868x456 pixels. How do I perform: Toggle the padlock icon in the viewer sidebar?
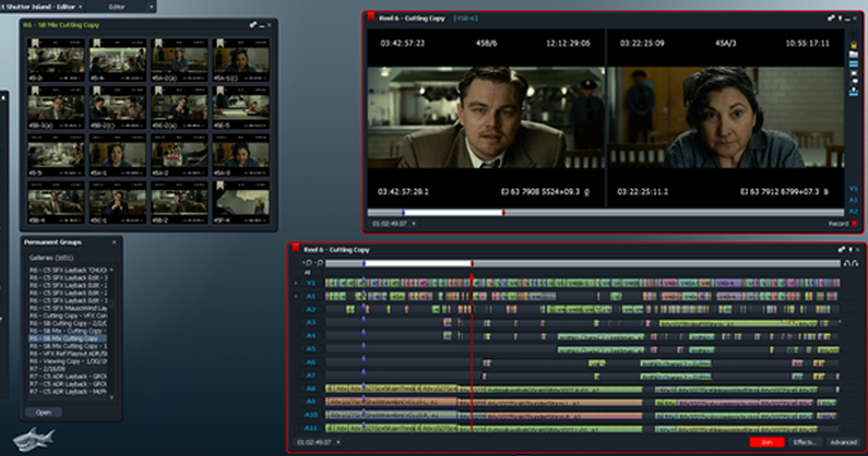(x=854, y=45)
